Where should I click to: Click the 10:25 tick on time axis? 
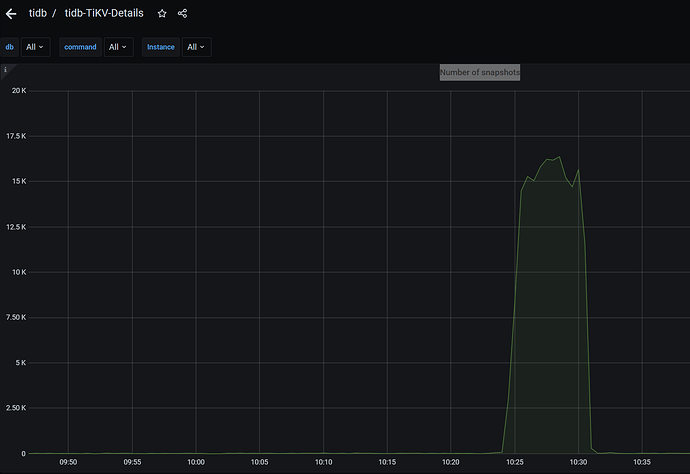coord(514,462)
